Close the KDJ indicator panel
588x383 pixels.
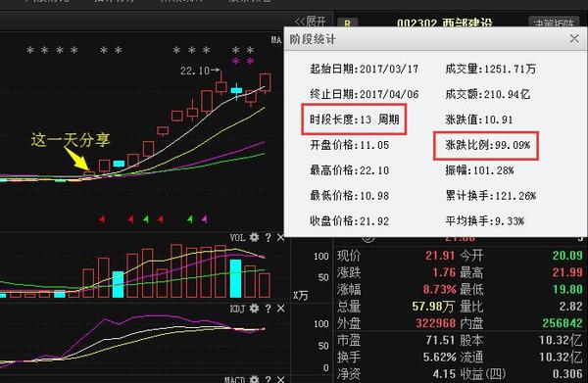pyautogui.click(x=281, y=309)
